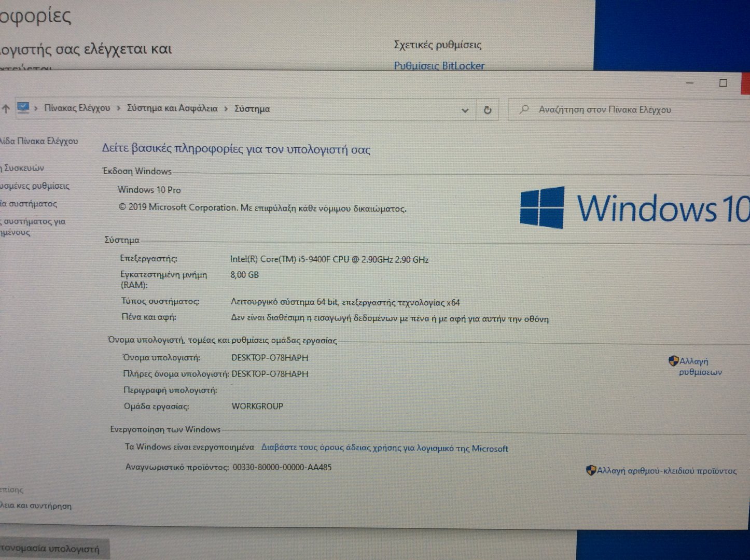The width and height of the screenshot is (750, 560).
Task: Open the Αλλαγή ρυθμίσεων link
Action: [x=700, y=367]
